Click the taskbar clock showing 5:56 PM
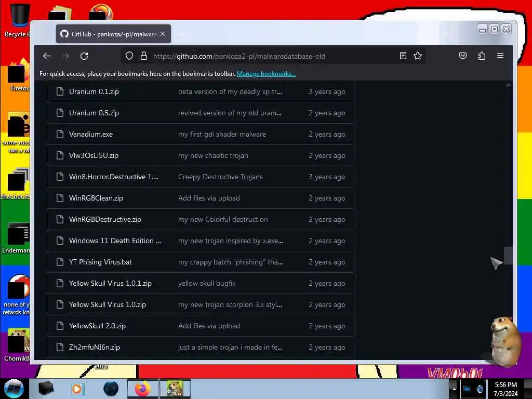This screenshot has width=532, height=399. click(x=506, y=389)
